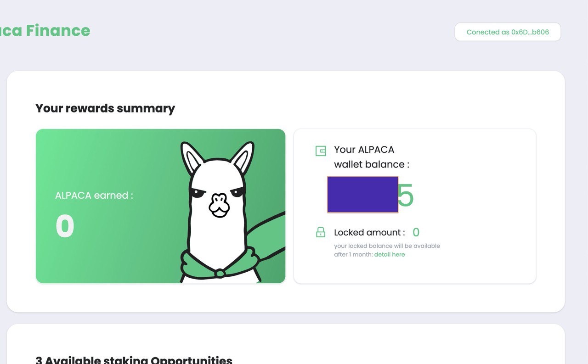
Task: Click the "Your rewards summary" heading
Action: pos(105,108)
